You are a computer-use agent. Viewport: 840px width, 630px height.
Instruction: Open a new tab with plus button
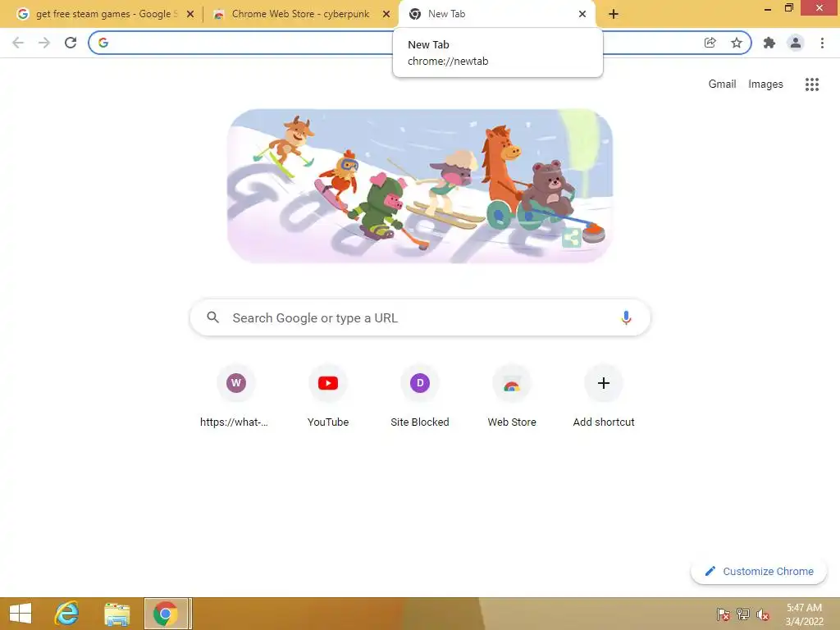(614, 14)
